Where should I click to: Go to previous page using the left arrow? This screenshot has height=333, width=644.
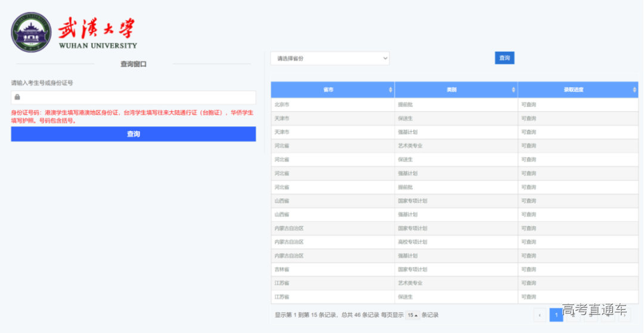point(540,315)
